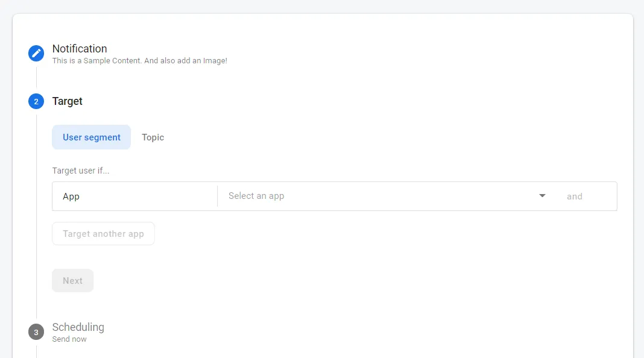Click the 'Target user if...' label
The width and height of the screenshot is (644, 358).
[81, 171]
